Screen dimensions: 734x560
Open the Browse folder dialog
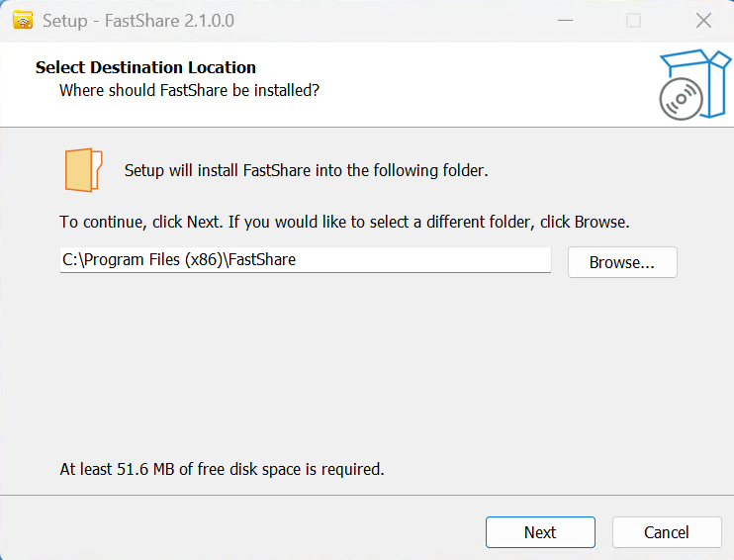[x=622, y=262]
